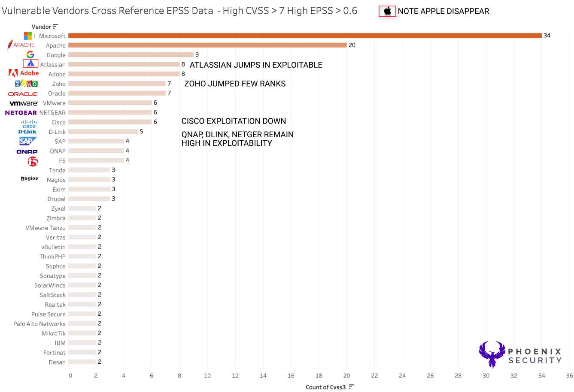This screenshot has height=392, width=574.
Task: Click the Nagios logo
Action: point(30,178)
